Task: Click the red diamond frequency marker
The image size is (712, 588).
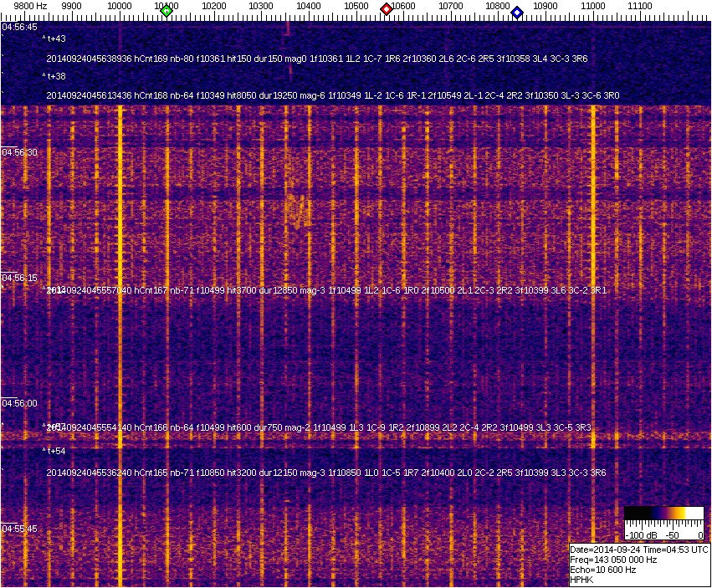Action: tap(387, 9)
